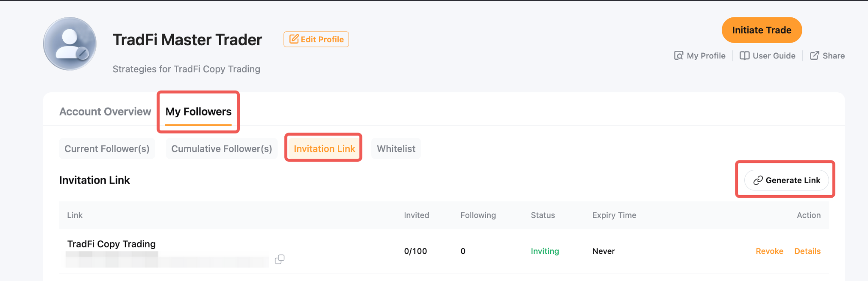Copy the TradFi Copy Trading invitation link
This screenshot has height=281, width=868.
(x=280, y=259)
